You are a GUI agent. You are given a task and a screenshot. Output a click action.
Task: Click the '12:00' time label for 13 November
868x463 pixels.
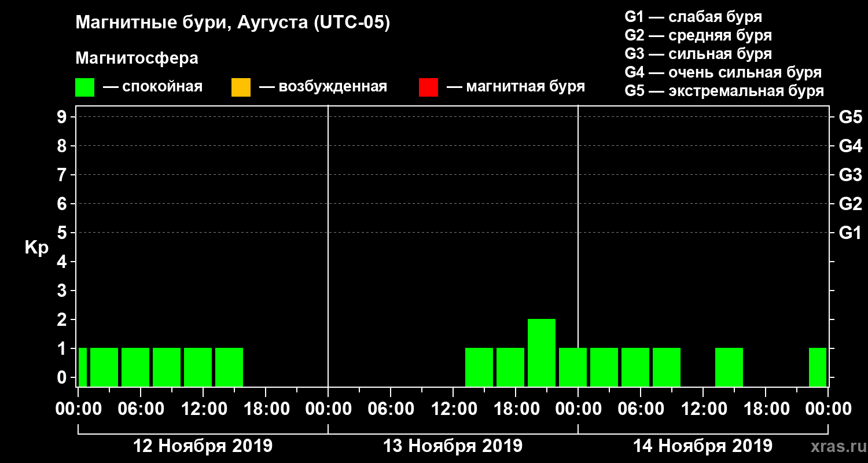453,409
